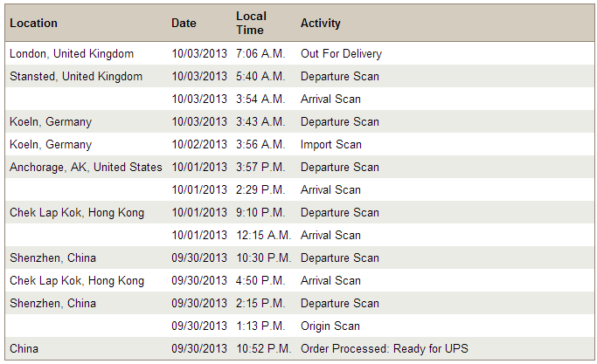Select the London, United Kingdom location cell
This screenshot has width=597, height=364.
72,54
